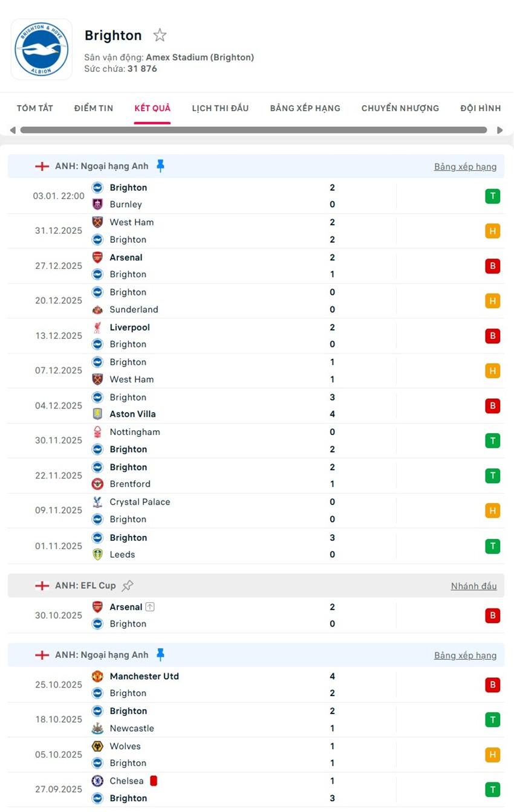Open the Nhánh đấu link
The image size is (514, 812).
(473, 585)
